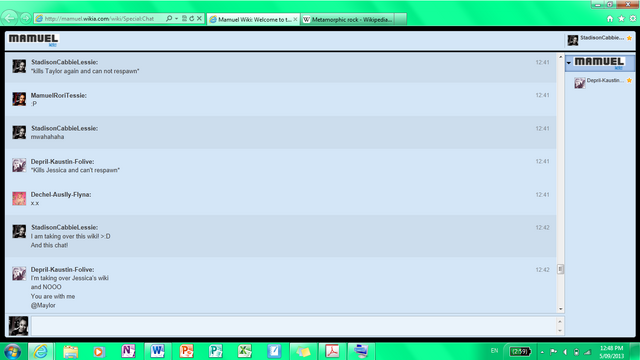Click the browser home icon

[x=610, y=19]
